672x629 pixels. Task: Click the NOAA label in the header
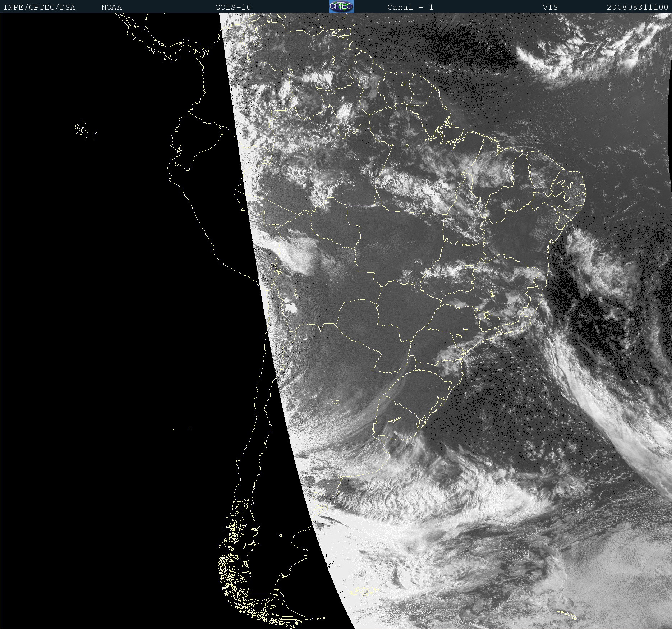click(x=111, y=7)
